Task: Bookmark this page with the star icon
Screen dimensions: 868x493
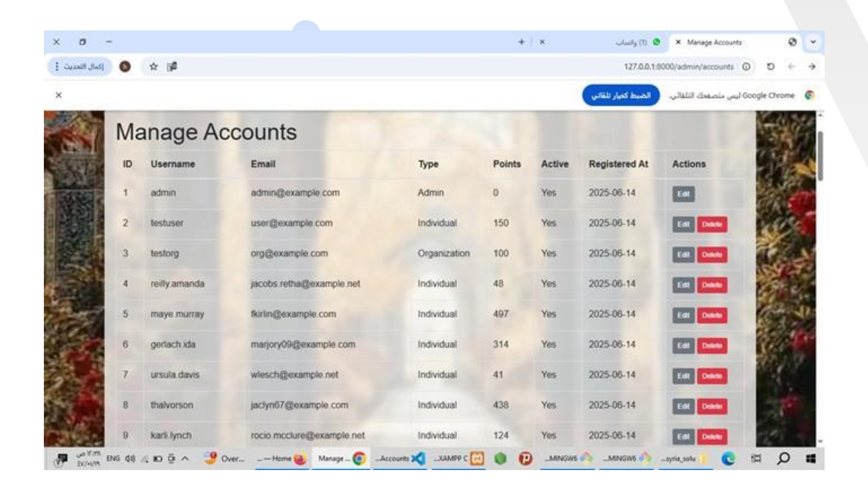Action: point(154,66)
